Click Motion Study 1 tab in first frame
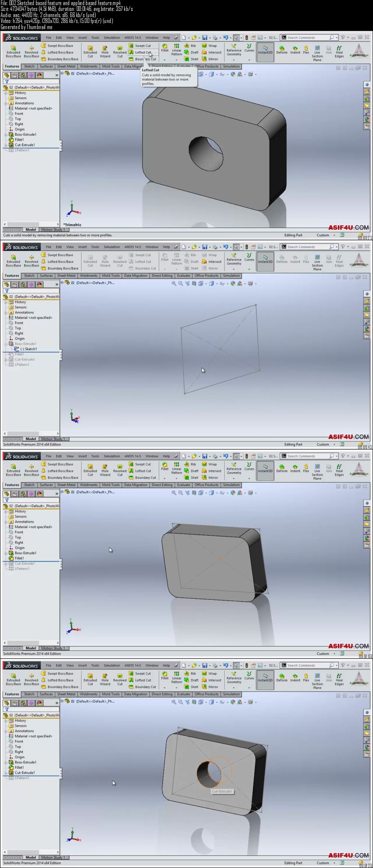Viewport: 373px width, 868px height. tap(53, 230)
